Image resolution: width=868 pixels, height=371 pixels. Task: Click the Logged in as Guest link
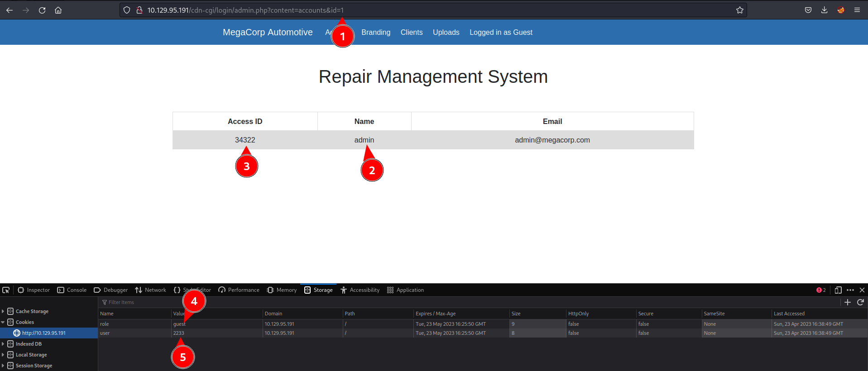[501, 32]
